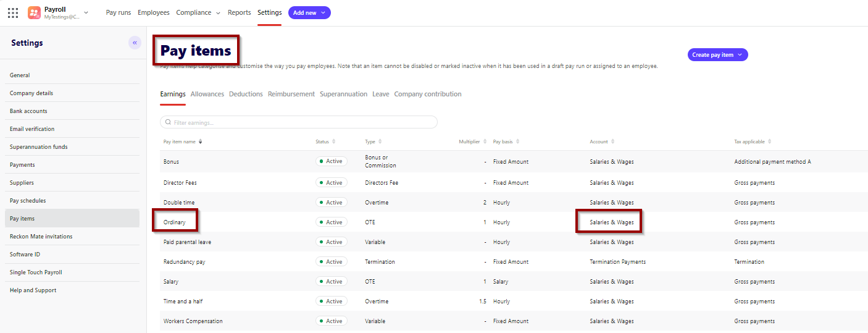Click the Bonus or Commission type cell
This screenshot has height=333, width=868.
pyautogui.click(x=381, y=161)
